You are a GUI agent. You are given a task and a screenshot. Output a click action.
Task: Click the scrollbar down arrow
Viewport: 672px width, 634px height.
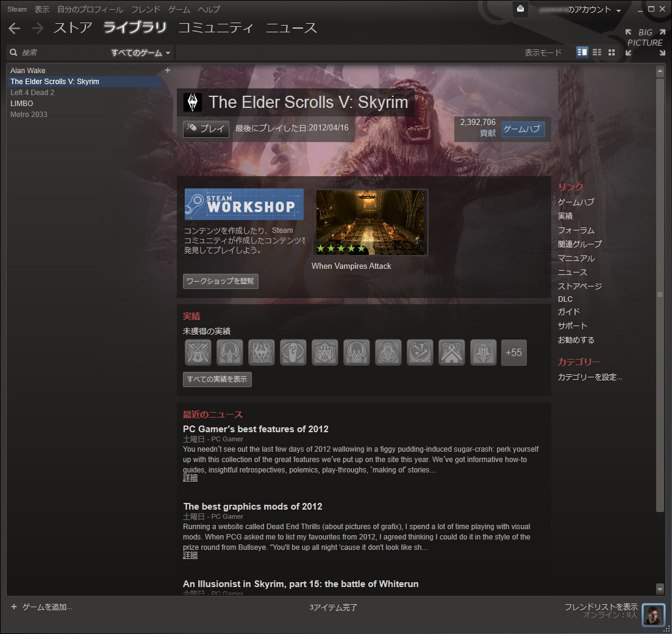click(x=660, y=589)
